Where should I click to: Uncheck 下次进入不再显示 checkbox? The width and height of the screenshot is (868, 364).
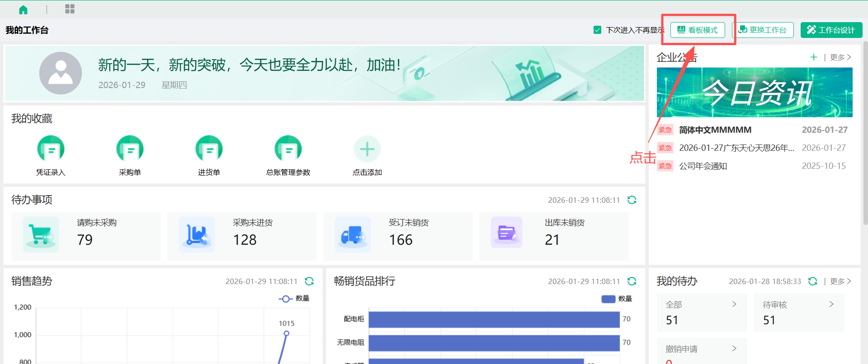(597, 30)
